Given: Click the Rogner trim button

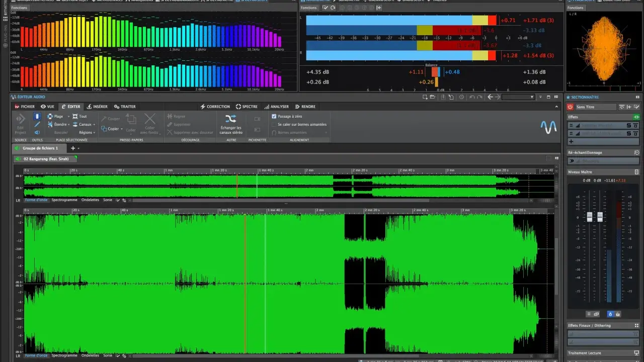Looking at the screenshot, I should pyautogui.click(x=176, y=116).
